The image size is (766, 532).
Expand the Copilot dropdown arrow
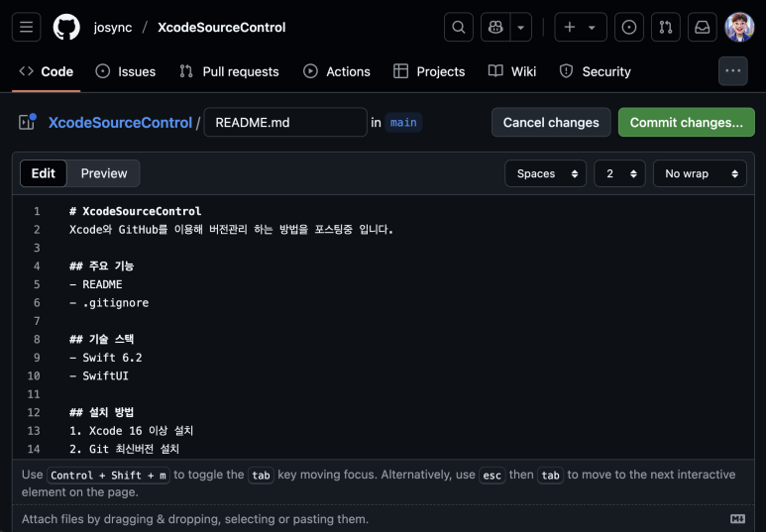point(521,27)
